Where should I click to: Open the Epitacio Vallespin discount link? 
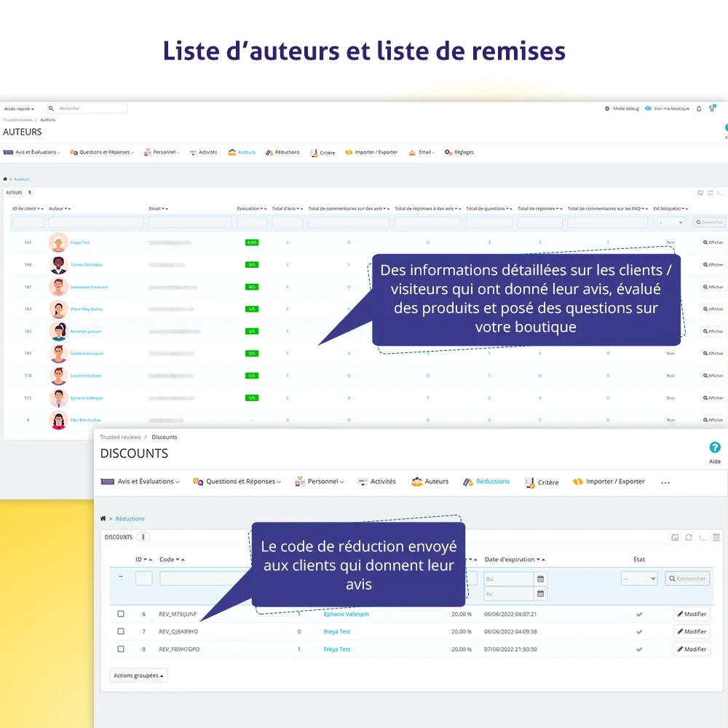point(346,614)
